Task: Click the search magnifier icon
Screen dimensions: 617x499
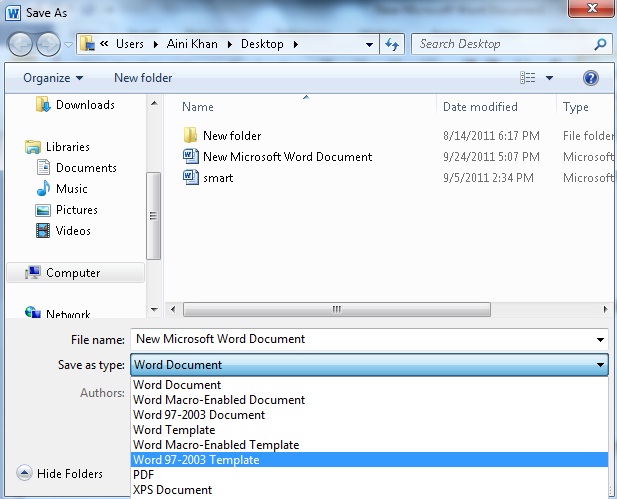Action: [600, 44]
